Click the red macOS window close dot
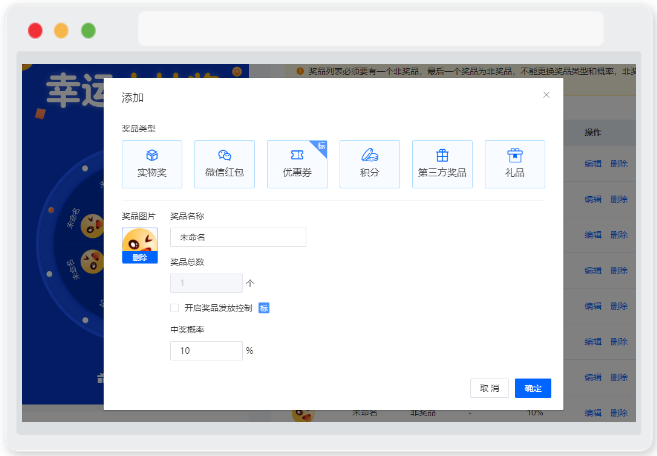Image resolution: width=657 pixels, height=456 pixels. (x=35, y=31)
